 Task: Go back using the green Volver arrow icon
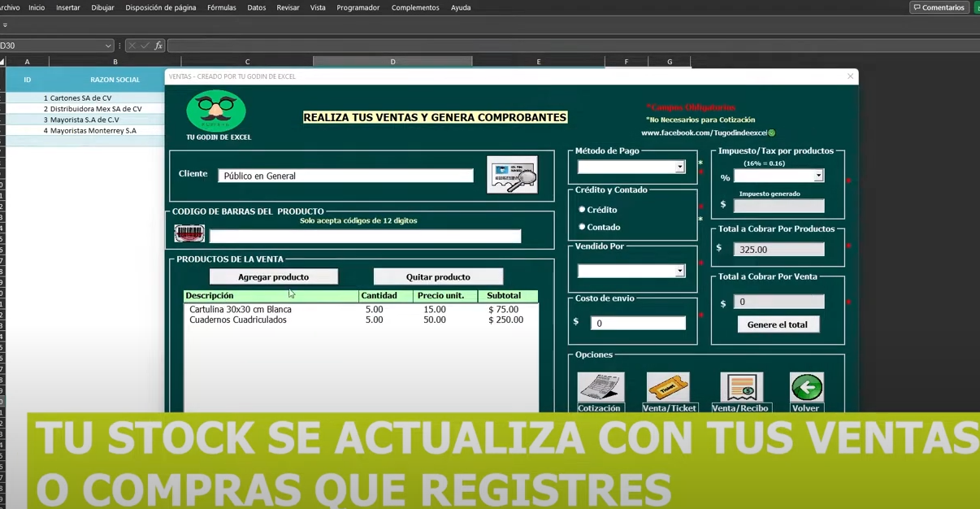(805, 388)
